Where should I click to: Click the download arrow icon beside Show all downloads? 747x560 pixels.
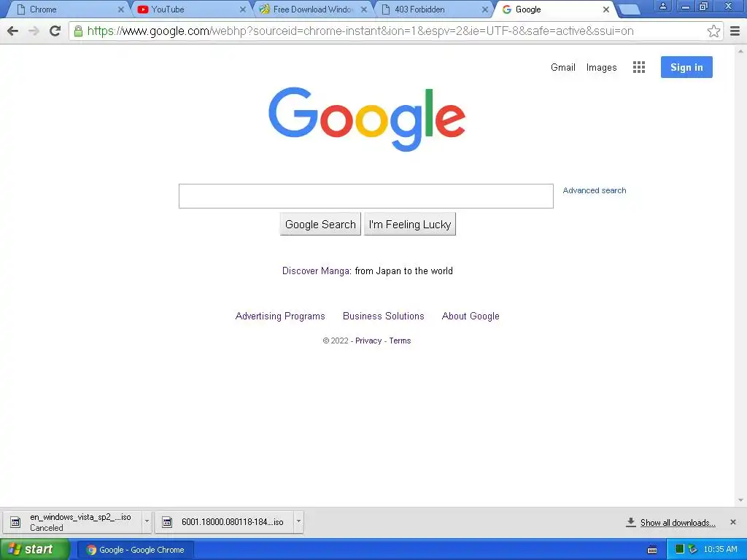[630, 522]
